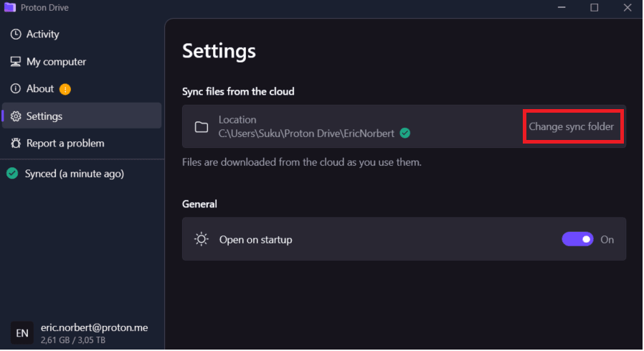644x351 pixels.
Task: Click the My computer monitor icon
Action: click(16, 62)
